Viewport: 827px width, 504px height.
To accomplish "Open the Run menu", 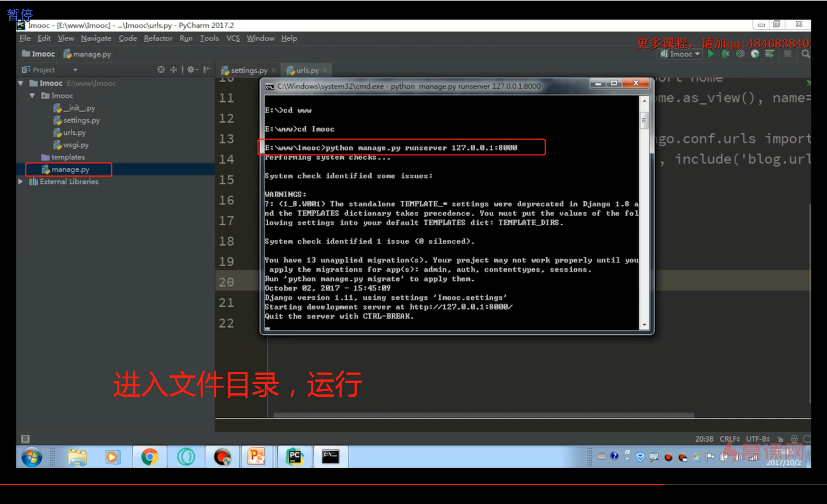I will point(186,38).
